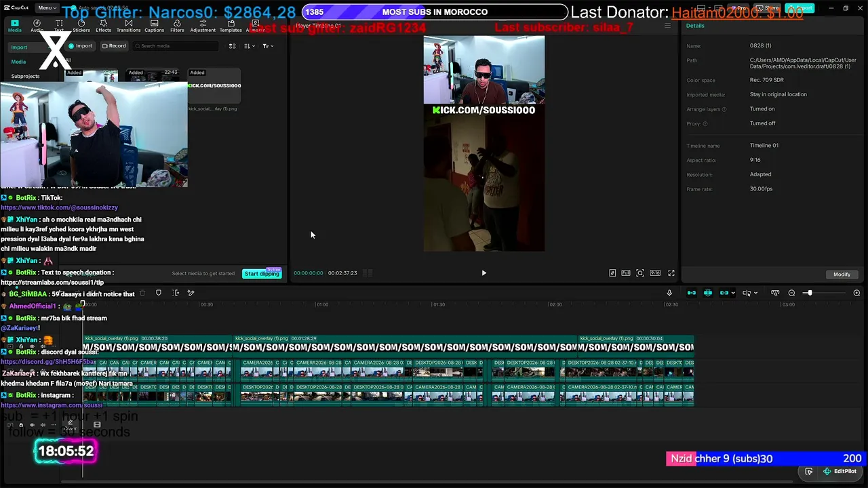Open the Templates tab
The image size is (868, 488).
point(231,26)
